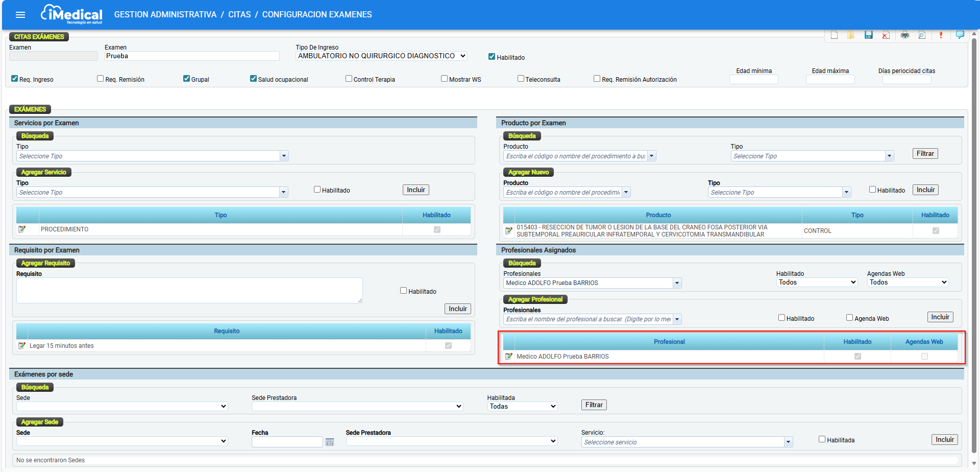Click the printer icon in toolbar
The width and height of the screenshot is (980, 472).
[904, 35]
